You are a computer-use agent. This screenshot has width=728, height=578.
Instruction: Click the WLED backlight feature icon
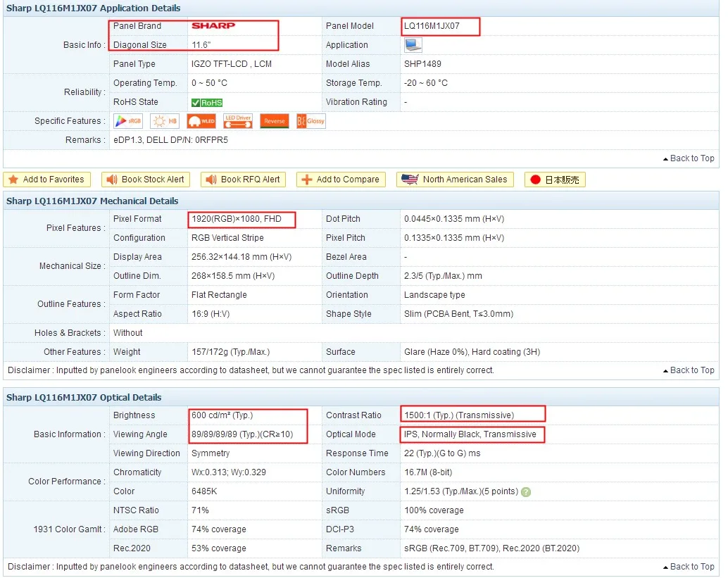[x=201, y=121]
